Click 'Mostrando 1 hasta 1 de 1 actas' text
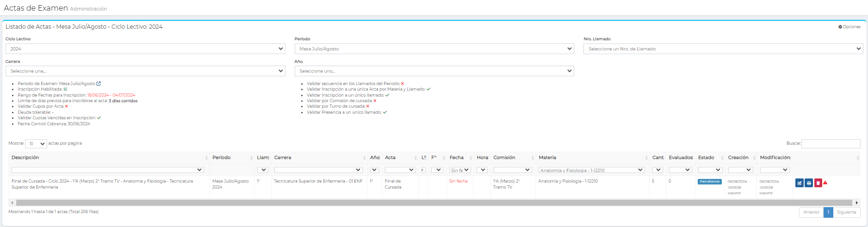Image resolution: width=868 pixels, height=227 pixels. [54, 212]
